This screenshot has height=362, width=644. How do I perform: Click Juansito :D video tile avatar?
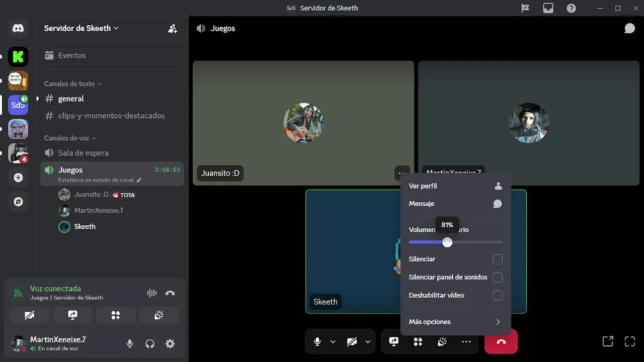303,123
